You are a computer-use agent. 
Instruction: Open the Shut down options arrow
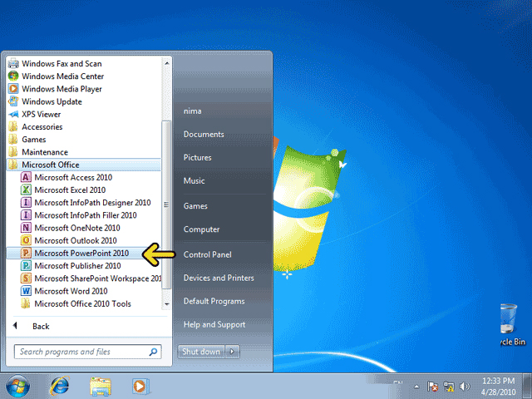click(233, 352)
